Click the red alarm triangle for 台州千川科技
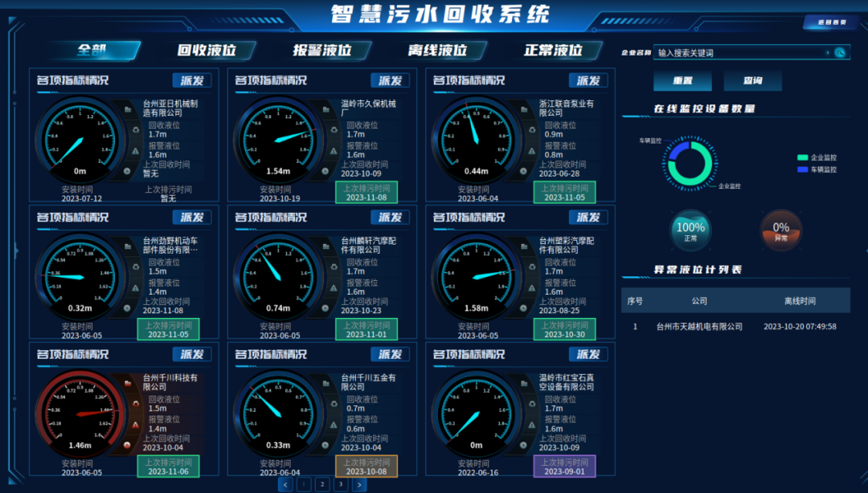Image resolution: width=868 pixels, height=493 pixels. pos(134,425)
